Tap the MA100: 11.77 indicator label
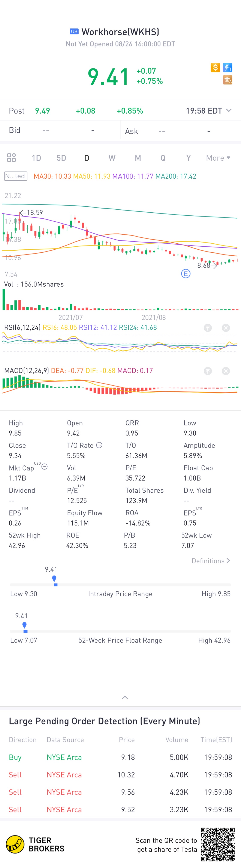The height and width of the screenshot is (868, 241). tap(133, 176)
